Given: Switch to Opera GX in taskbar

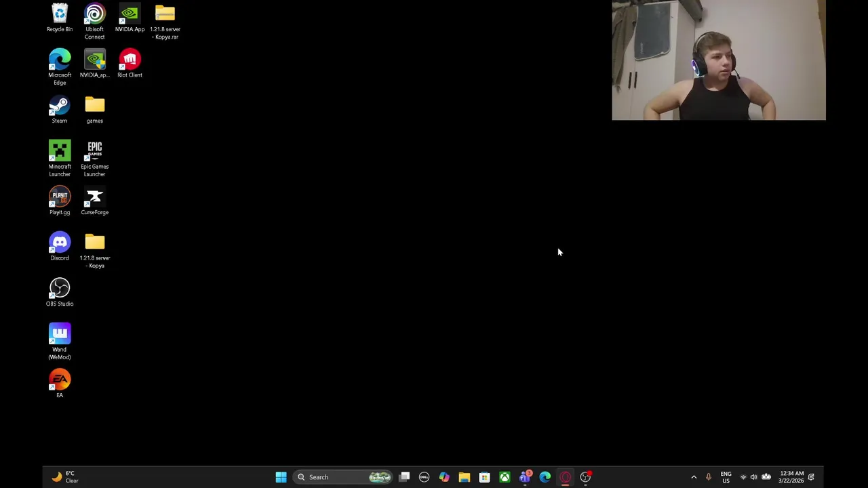Looking at the screenshot, I should coord(565,477).
